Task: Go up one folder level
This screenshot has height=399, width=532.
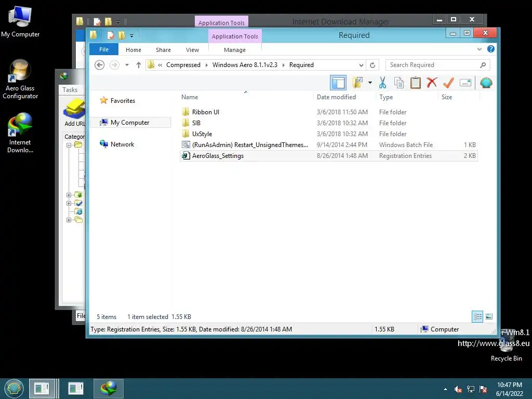Action: (x=138, y=65)
